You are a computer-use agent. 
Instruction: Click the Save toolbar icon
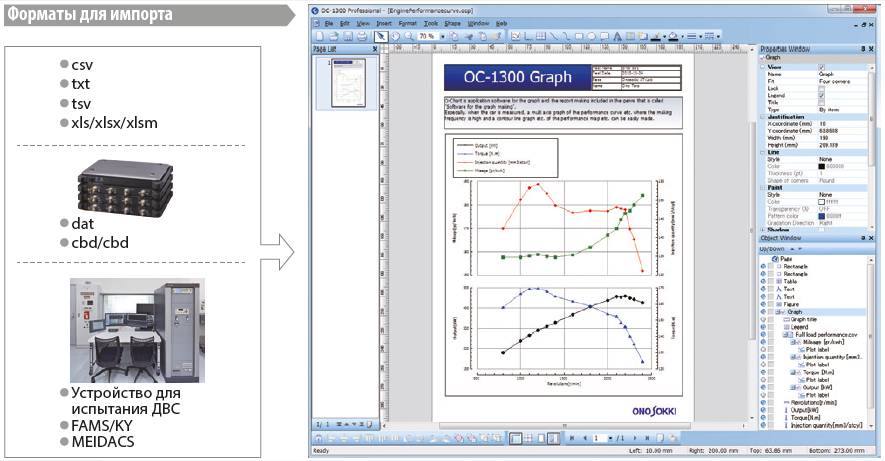point(348,37)
